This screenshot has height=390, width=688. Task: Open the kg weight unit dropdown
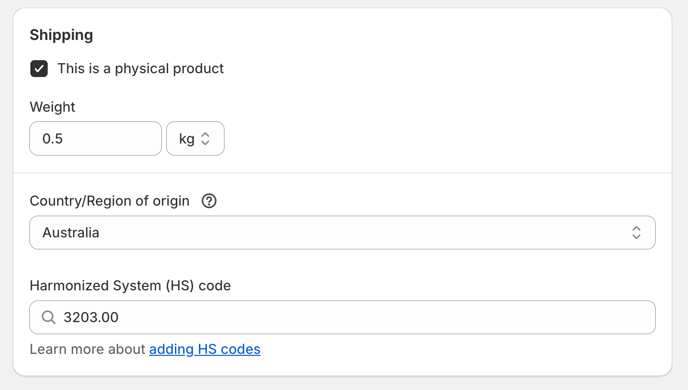(195, 139)
